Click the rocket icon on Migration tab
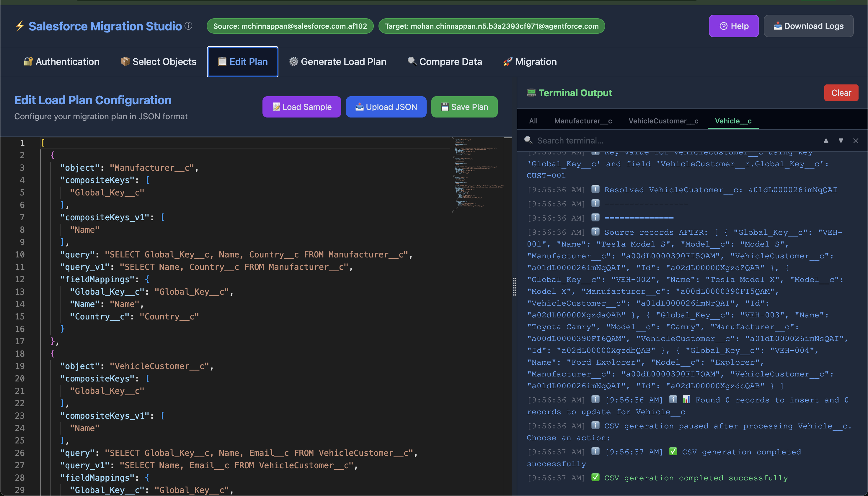The image size is (868, 496). tap(508, 61)
